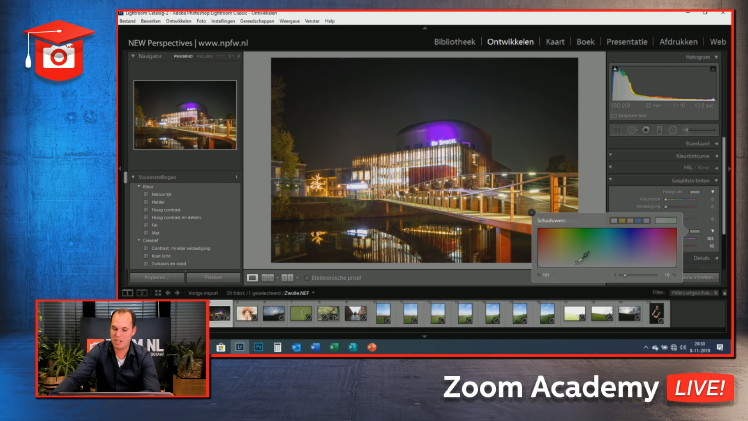Open the Bestand menu
This screenshot has width=748, height=421.
127,21
